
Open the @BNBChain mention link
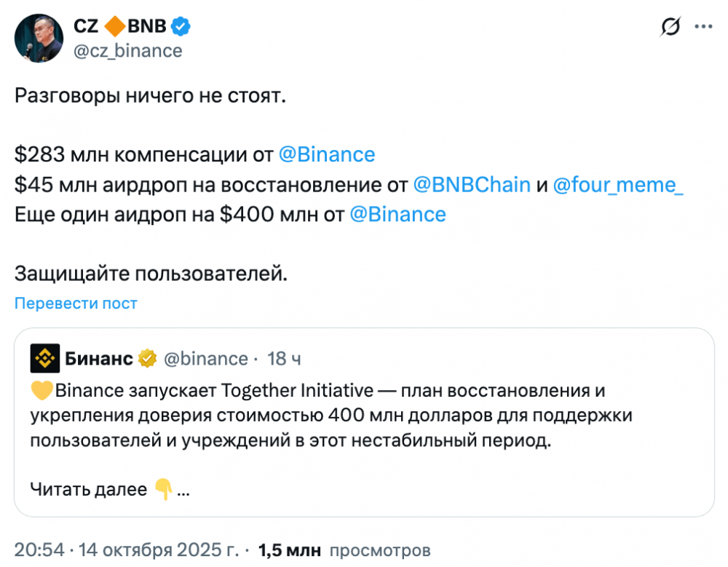pyautogui.click(x=472, y=184)
